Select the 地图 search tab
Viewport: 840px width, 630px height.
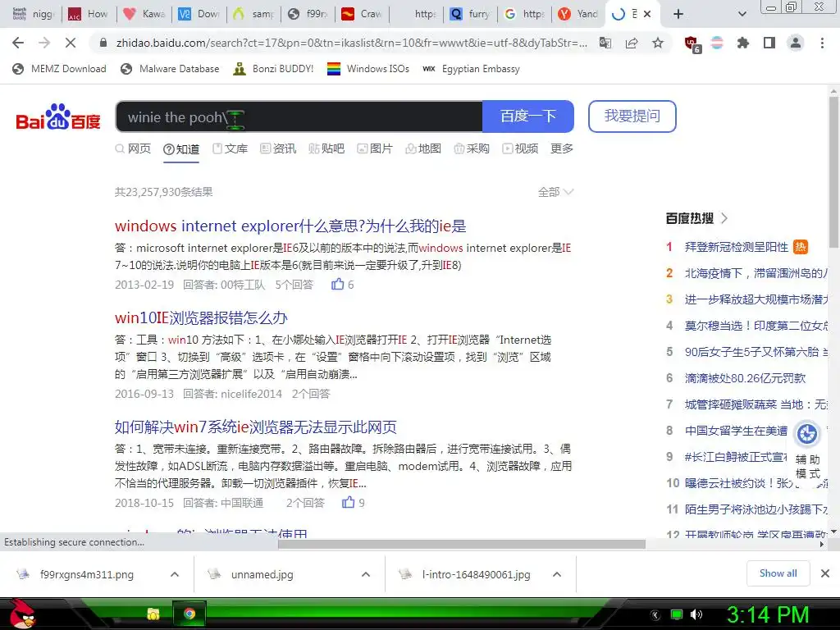click(x=423, y=148)
